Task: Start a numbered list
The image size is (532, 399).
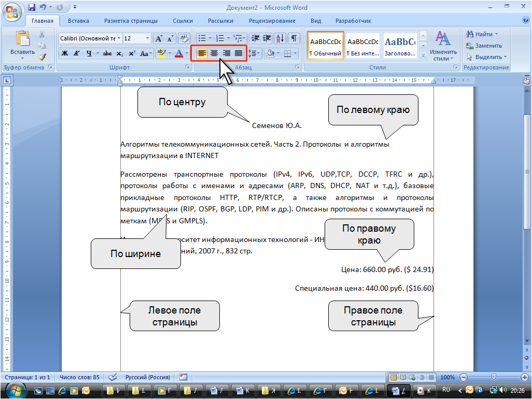Action: tap(220, 38)
